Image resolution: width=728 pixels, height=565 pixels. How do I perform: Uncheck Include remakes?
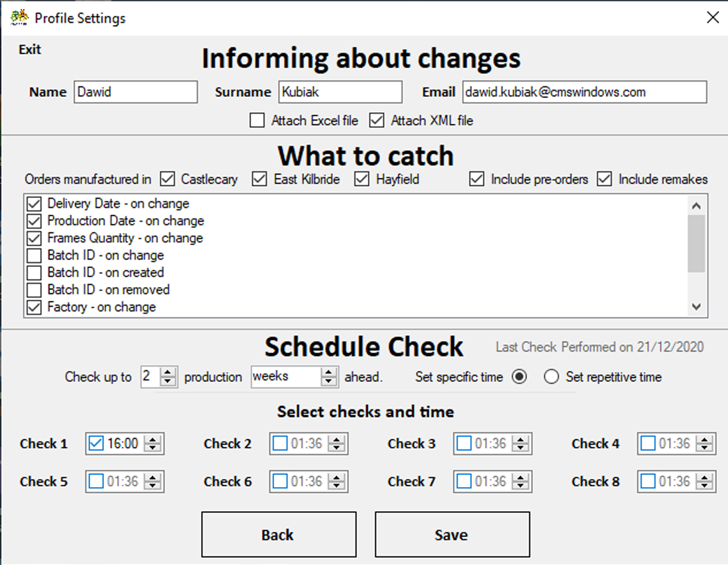pos(604,179)
